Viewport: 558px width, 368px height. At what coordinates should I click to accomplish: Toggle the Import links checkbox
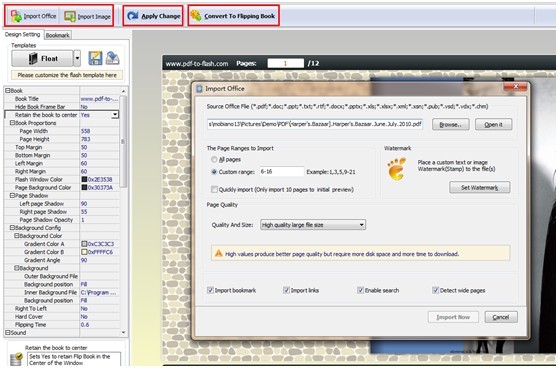click(286, 290)
